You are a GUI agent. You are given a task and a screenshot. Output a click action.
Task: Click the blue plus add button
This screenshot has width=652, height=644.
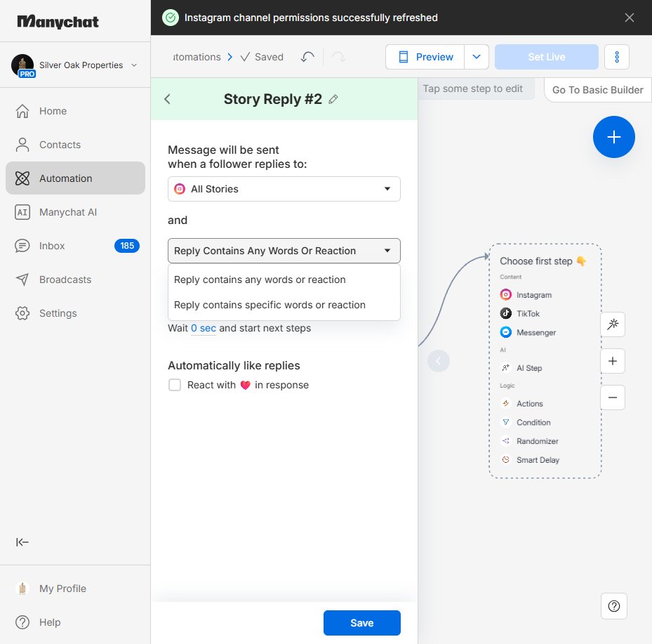tap(613, 137)
